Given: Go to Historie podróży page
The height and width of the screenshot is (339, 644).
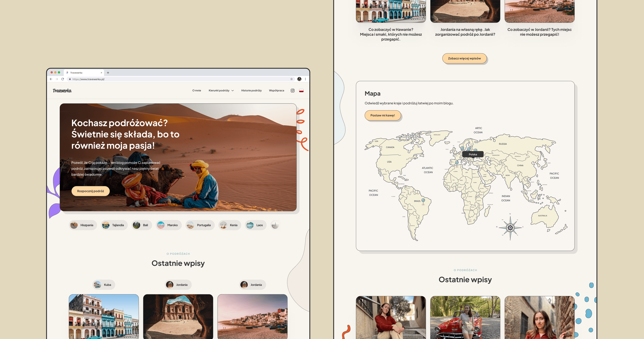Looking at the screenshot, I should [x=251, y=90].
